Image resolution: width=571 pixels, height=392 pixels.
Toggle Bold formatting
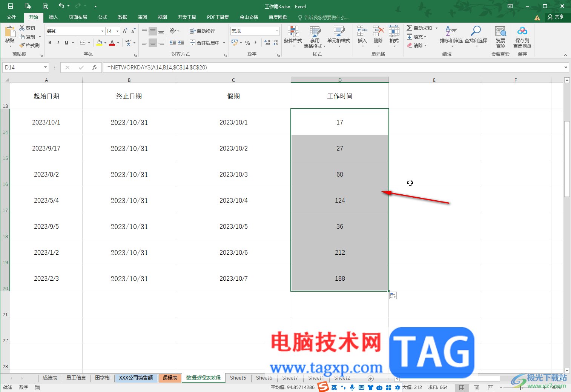point(50,43)
